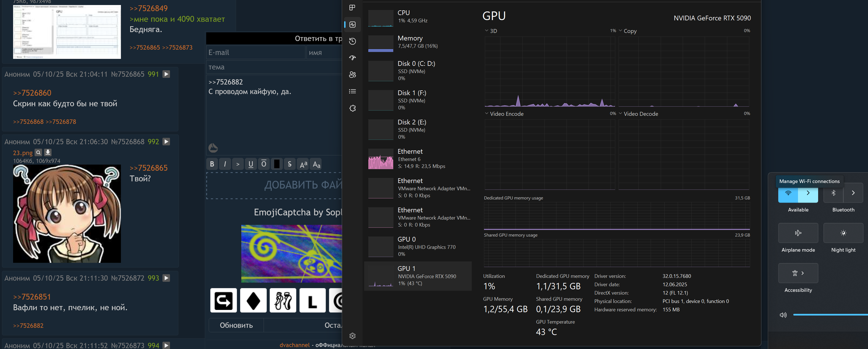This screenshot has width=868, height=349.
Task: Expand Manage Wi-Fi connections arrow
Action: coord(808,193)
